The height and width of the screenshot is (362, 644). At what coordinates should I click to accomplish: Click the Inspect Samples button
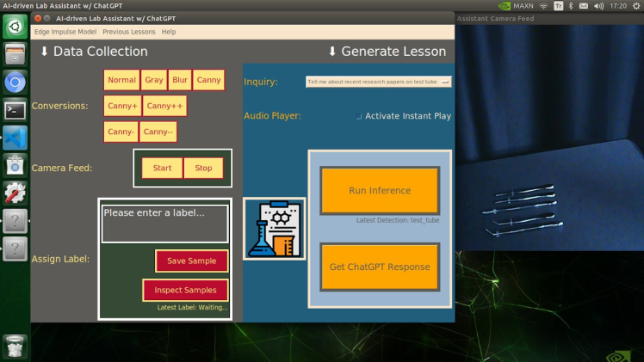click(185, 291)
